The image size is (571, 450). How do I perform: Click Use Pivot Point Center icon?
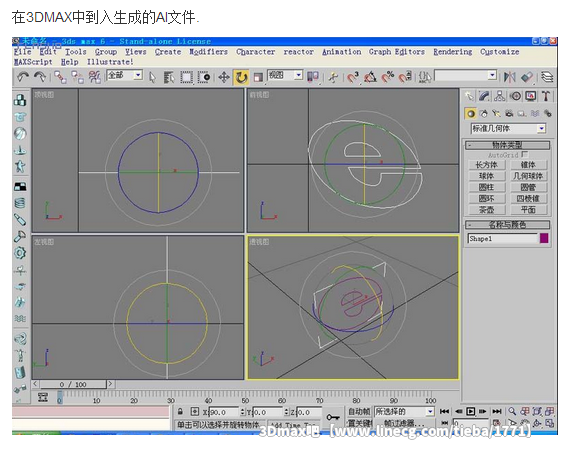click(x=313, y=76)
